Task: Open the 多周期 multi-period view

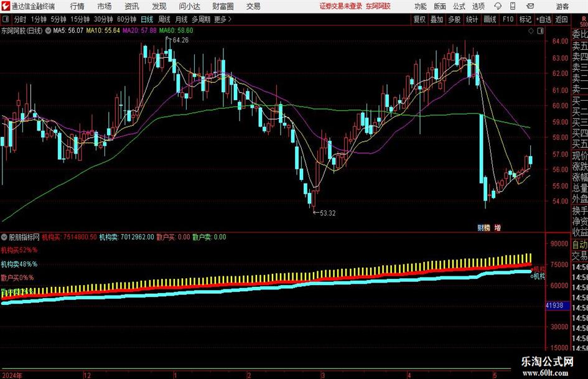Action: click(x=201, y=19)
